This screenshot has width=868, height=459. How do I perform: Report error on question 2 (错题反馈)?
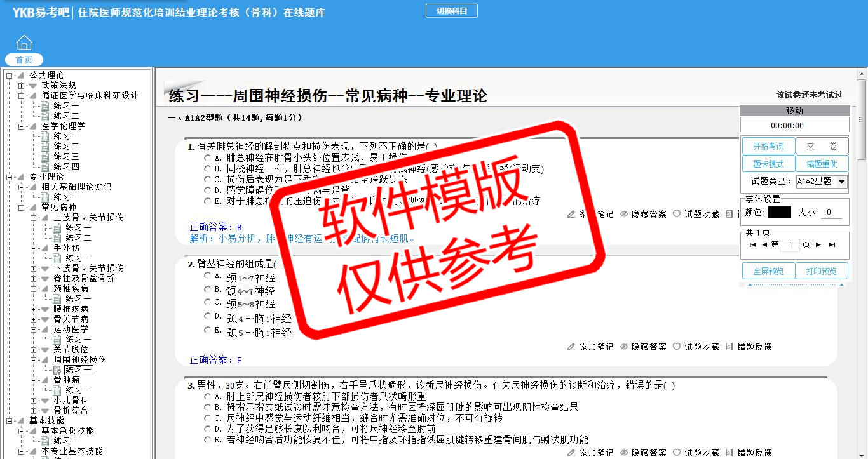click(749, 347)
